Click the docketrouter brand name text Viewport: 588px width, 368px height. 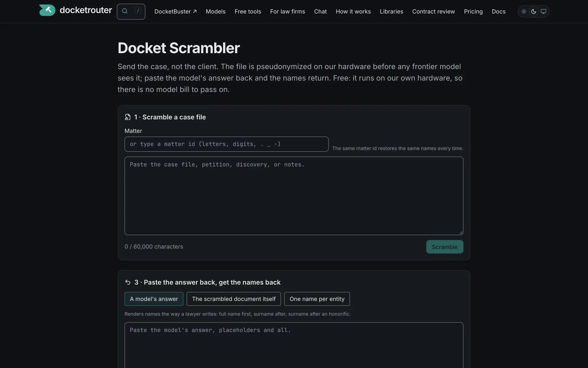pyautogui.click(x=86, y=10)
